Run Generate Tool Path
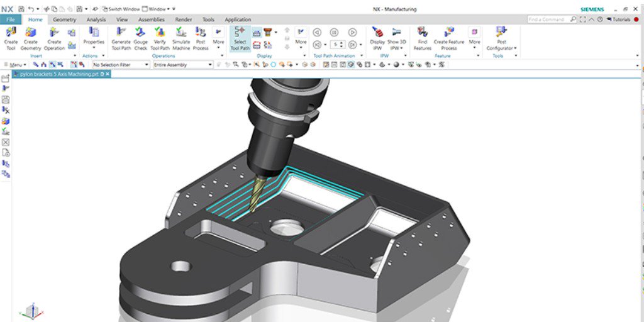This screenshot has height=322, width=644. (x=121, y=38)
